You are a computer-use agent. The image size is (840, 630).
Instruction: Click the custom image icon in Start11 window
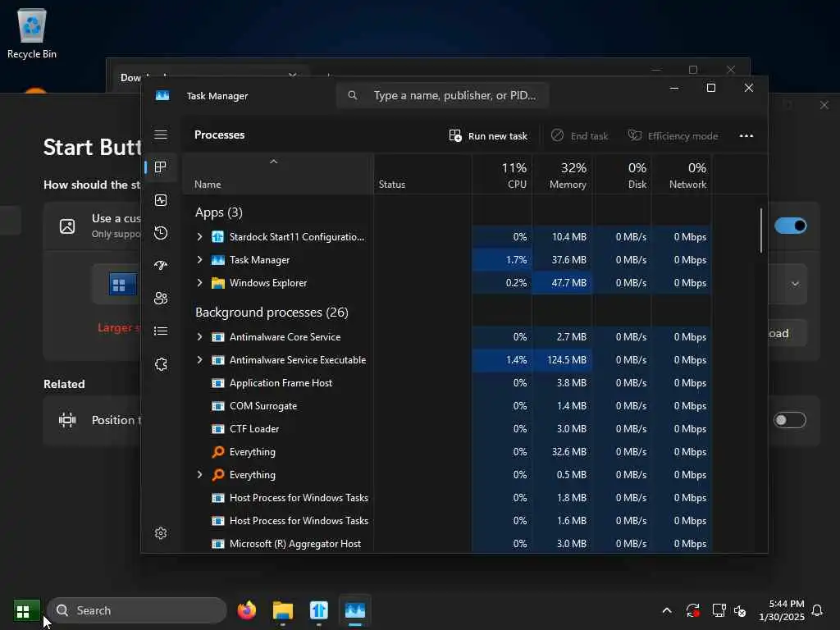(67, 226)
